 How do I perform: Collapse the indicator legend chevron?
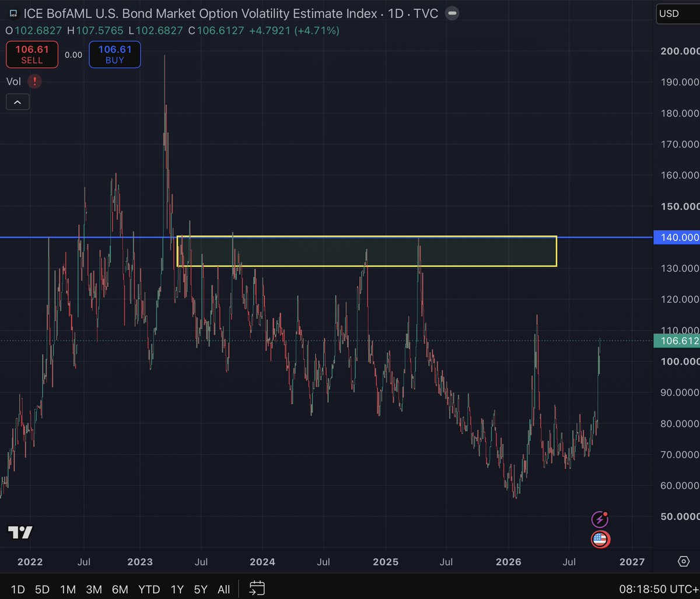pos(17,102)
